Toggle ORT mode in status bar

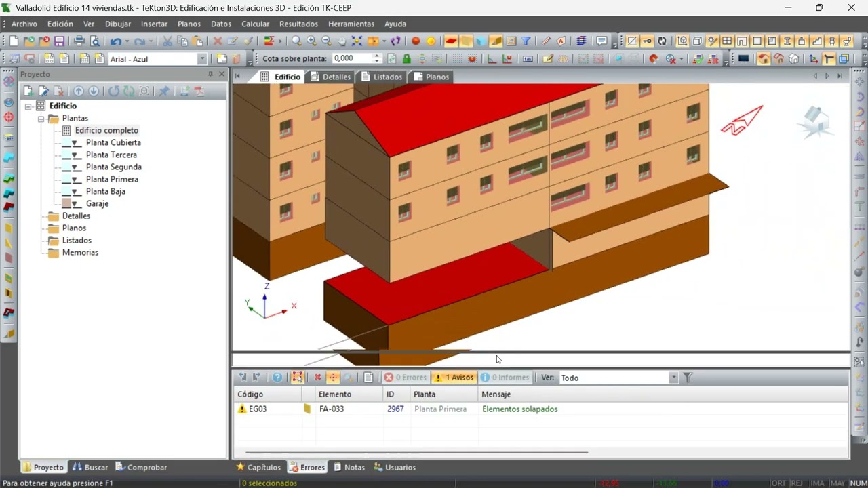[x=778, y=483]
